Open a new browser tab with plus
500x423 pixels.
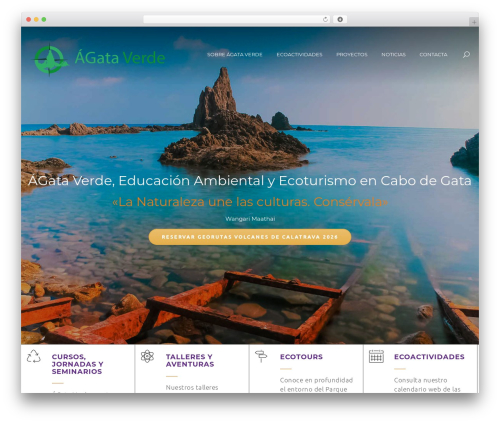(x=474, y=22)
